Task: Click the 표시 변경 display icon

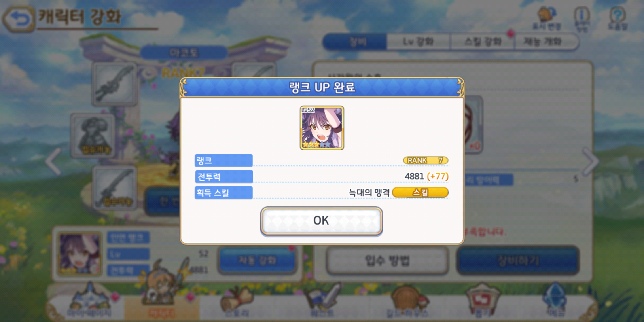Action: point(547,19)
